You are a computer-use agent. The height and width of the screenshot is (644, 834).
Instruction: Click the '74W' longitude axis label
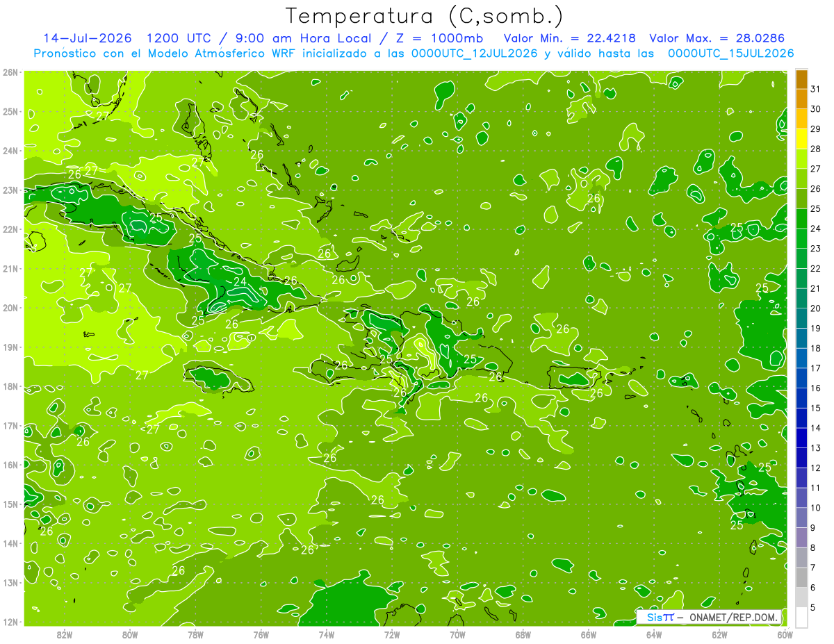pos(326,634)
